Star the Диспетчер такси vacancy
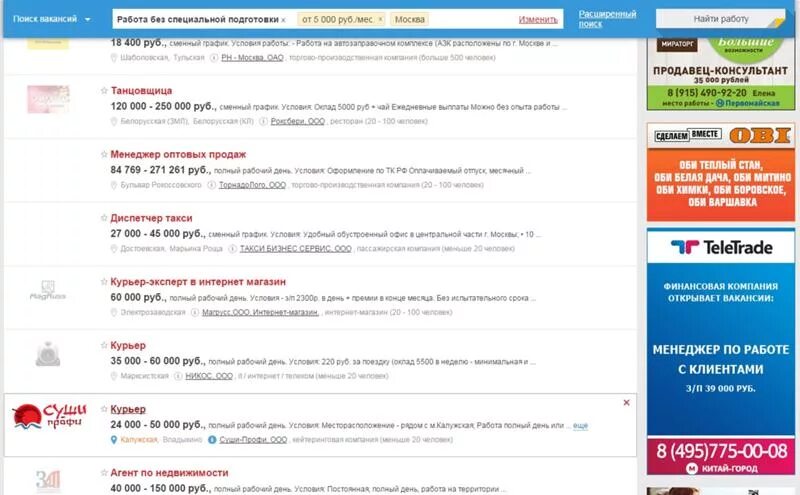 click(104, 218)
